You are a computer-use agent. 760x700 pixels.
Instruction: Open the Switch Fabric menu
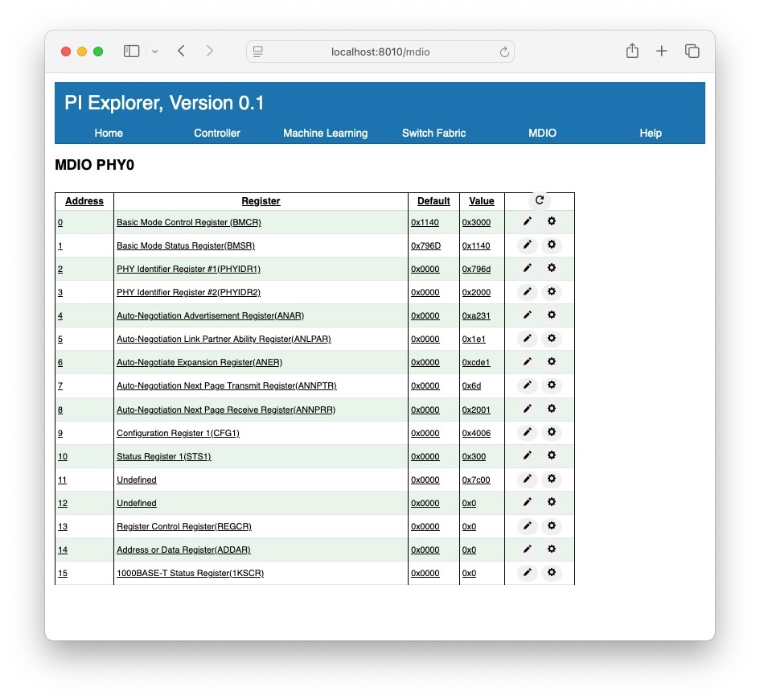433,133
